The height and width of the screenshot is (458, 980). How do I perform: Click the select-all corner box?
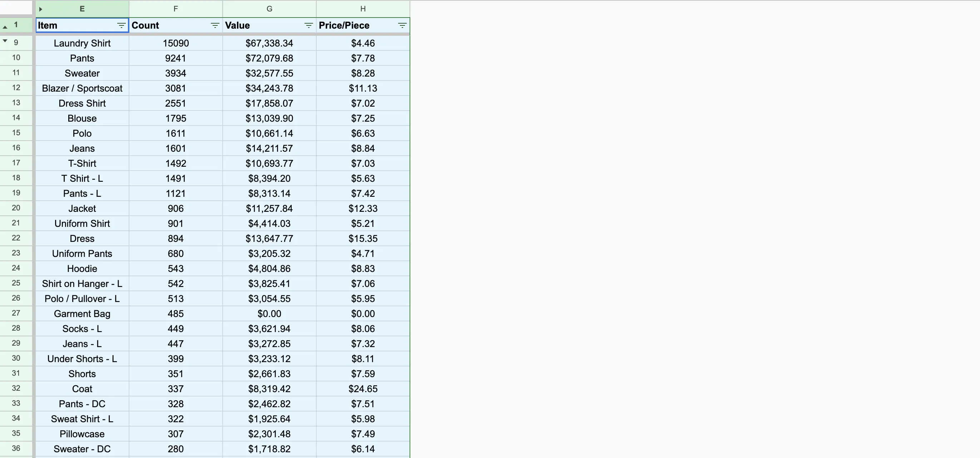(16, 7)
